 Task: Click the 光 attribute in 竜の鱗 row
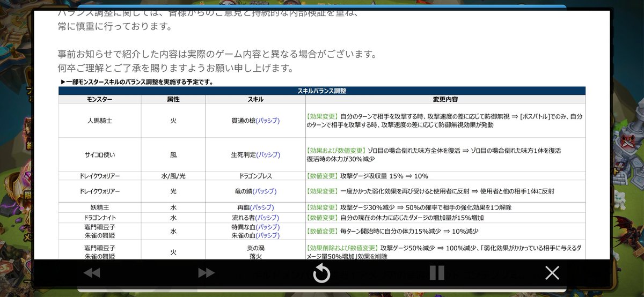coord(173,191)
